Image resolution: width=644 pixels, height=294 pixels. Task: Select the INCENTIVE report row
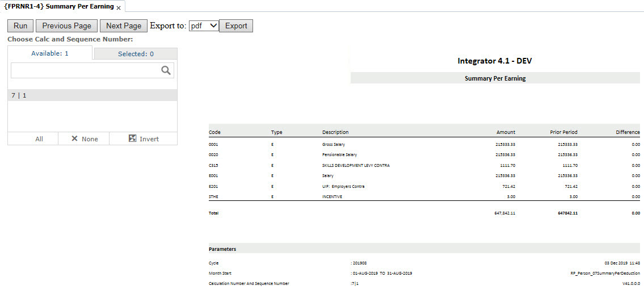[x=332, y=197]
